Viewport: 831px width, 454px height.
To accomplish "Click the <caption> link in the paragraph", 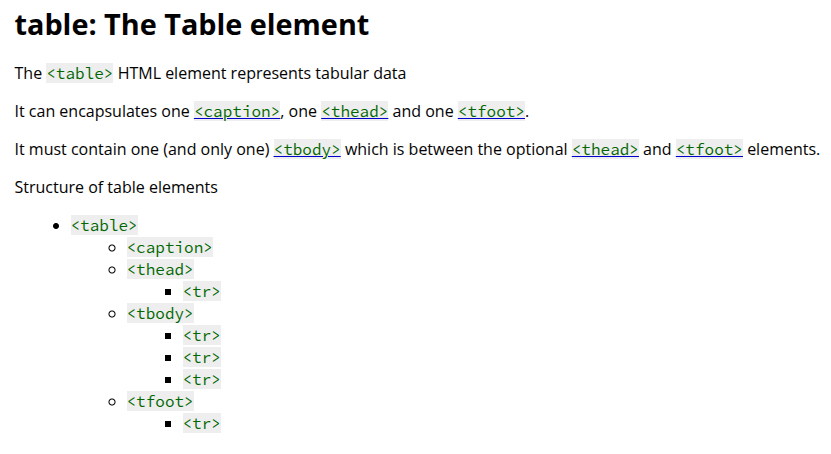I will coord(237,112).
